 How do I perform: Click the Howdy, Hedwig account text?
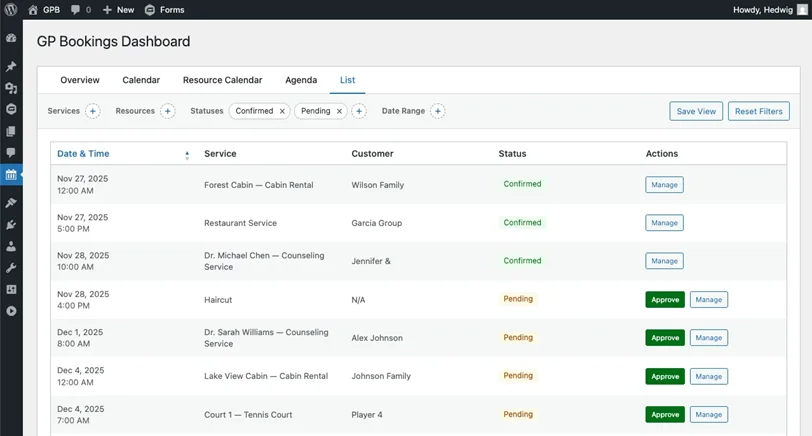click(x=762, y=10)
